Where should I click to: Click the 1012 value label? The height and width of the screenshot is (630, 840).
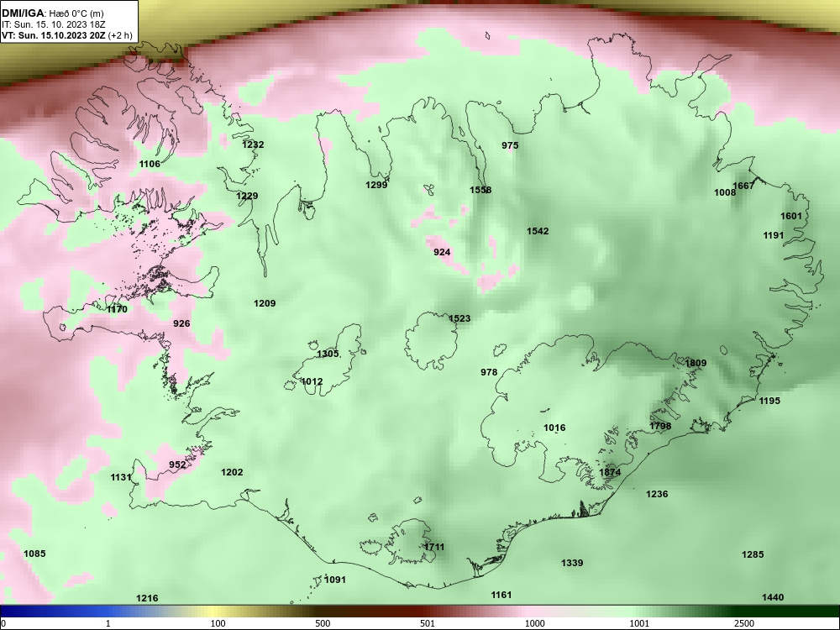(312, 382)
